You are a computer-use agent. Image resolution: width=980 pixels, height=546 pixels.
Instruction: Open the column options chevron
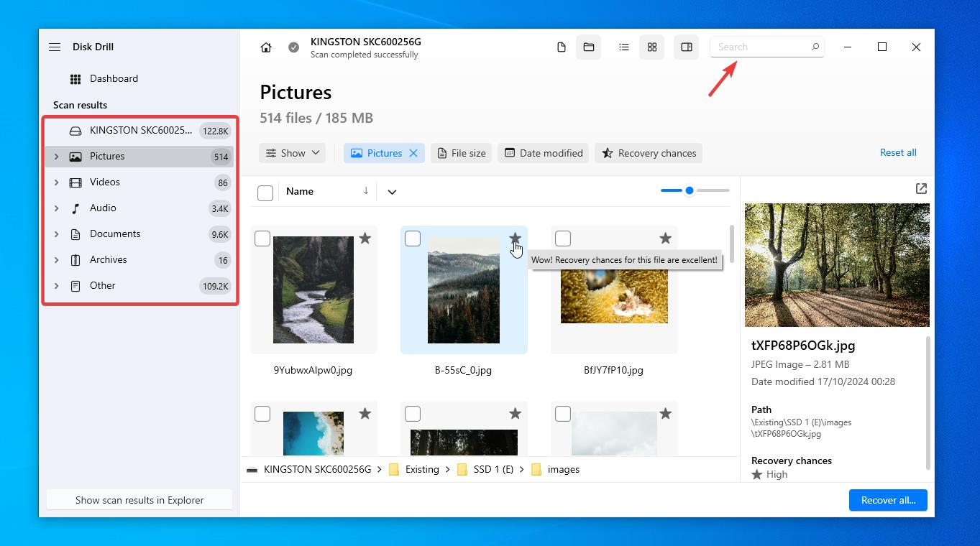coord(392,192)
